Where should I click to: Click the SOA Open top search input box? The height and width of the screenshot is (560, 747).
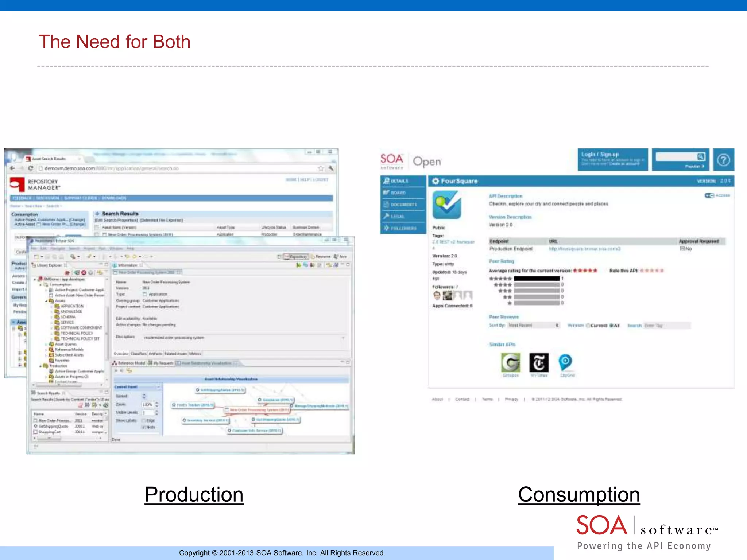[x=677, y=157]
